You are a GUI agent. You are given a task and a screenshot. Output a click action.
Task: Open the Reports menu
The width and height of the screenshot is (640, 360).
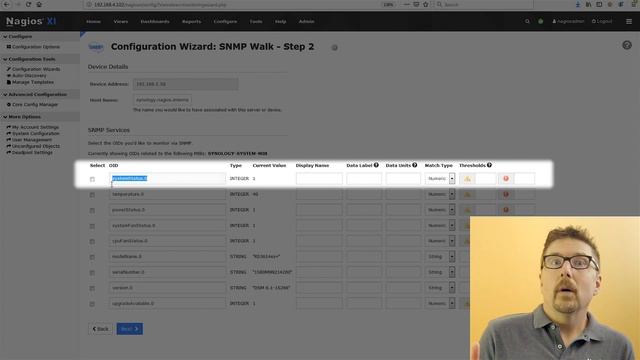coord(191,21)
